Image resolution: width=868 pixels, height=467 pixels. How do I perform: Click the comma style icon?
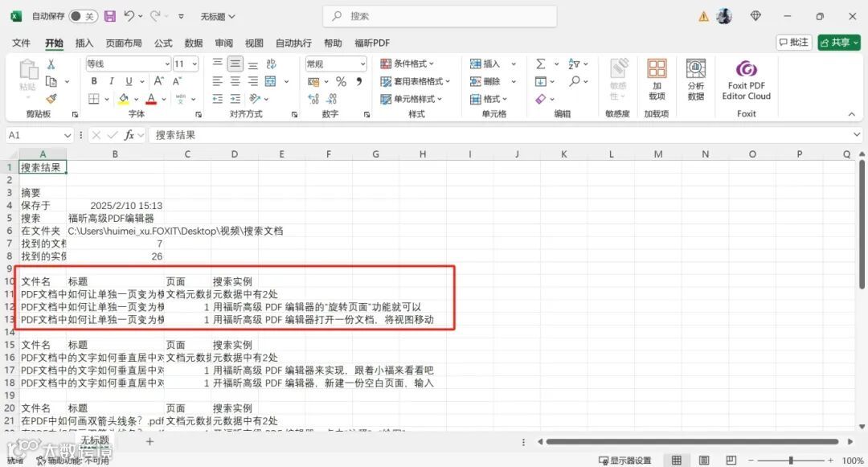click(x=359, y=81)
